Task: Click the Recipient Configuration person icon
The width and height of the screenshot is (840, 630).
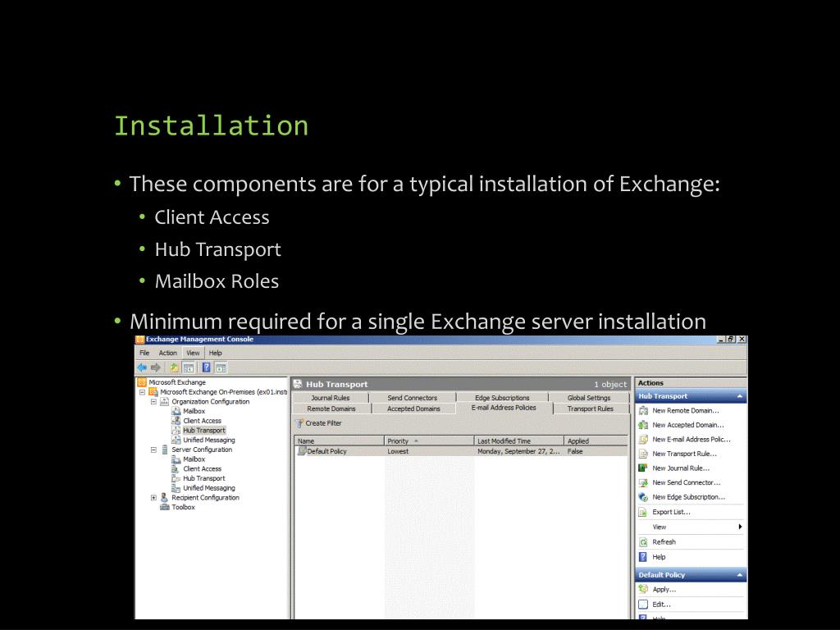Action: point(164,498)
